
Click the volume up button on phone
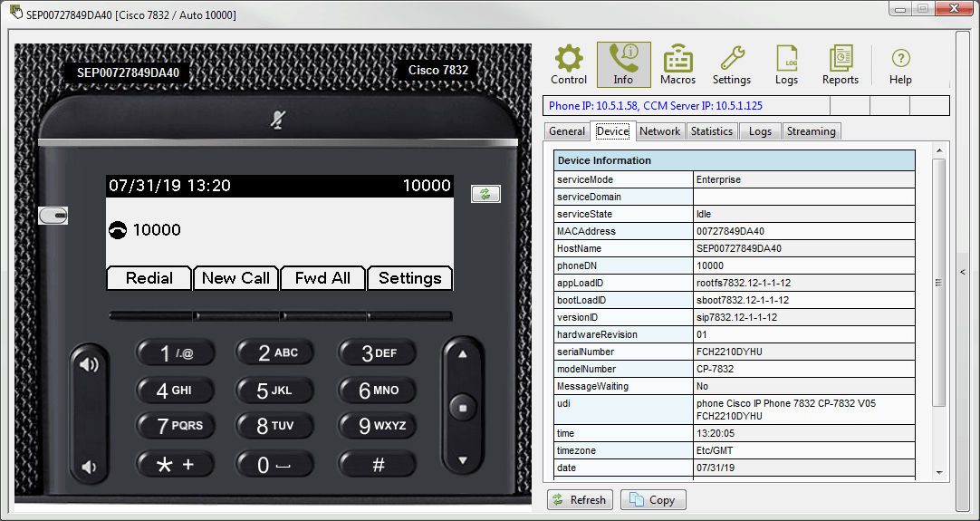[x=90, y=364]
